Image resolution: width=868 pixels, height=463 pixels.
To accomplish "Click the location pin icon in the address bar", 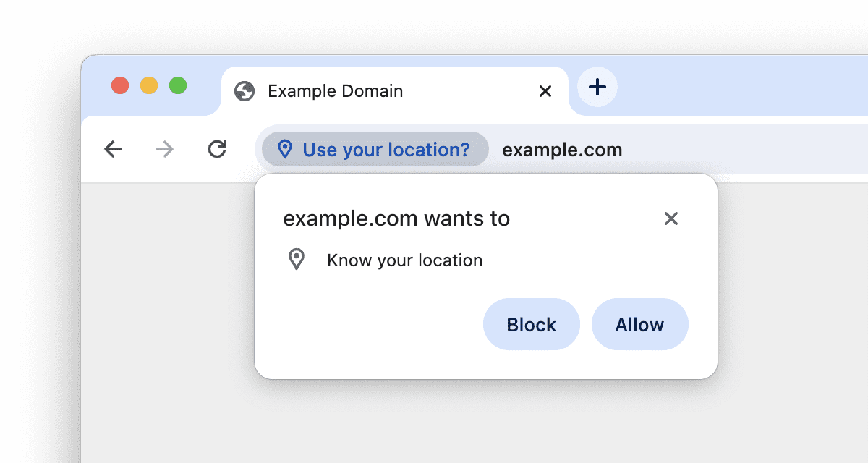I will (x=285, y=149).
